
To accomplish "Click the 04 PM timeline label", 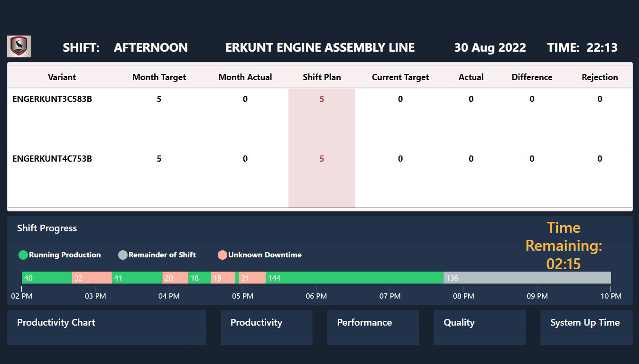I will [169, 296].
